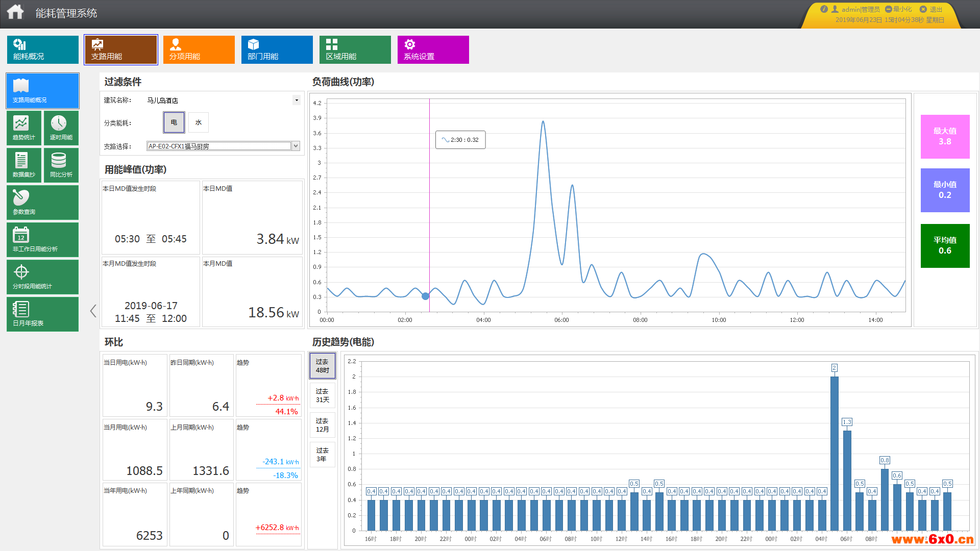Open 支路选择 branch selection dropdown
980x551 pixels.
click(x=296, y=146)
